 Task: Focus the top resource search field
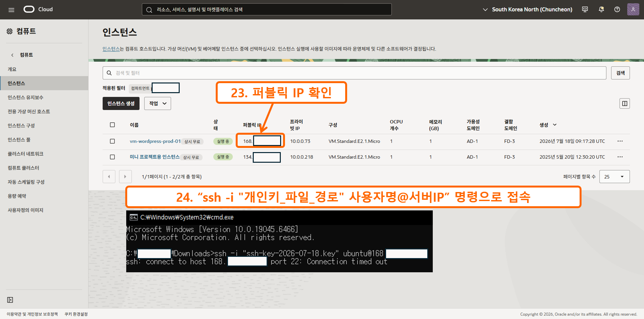tap(267, 9)
